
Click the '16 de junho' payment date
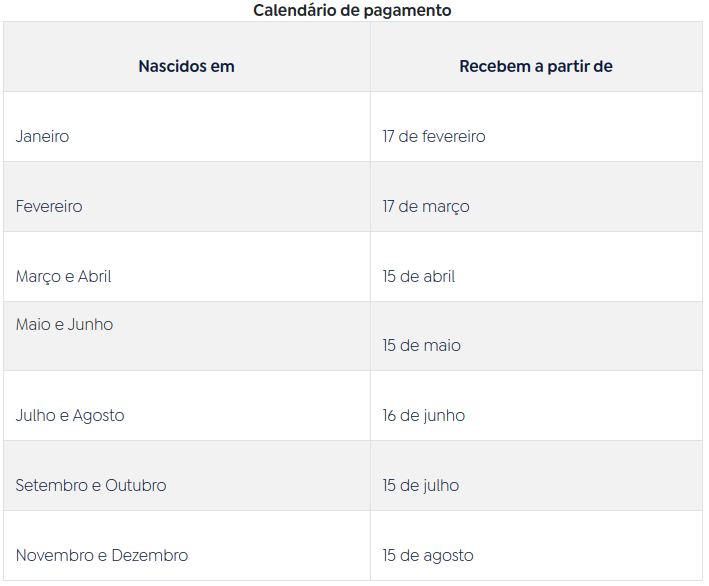[424, 416]
